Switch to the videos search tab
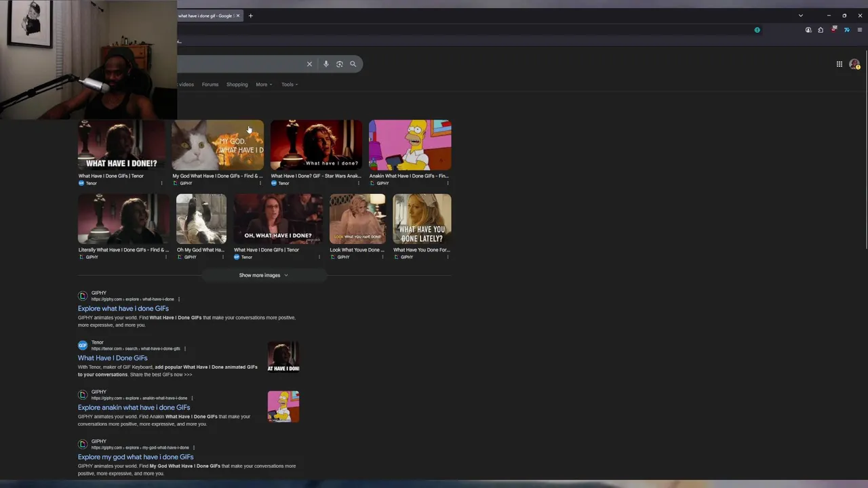 click(186, 85)
